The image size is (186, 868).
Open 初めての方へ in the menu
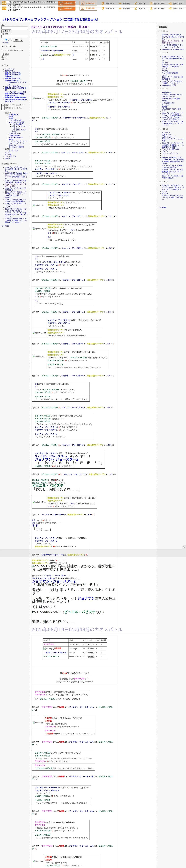(10, 71)
